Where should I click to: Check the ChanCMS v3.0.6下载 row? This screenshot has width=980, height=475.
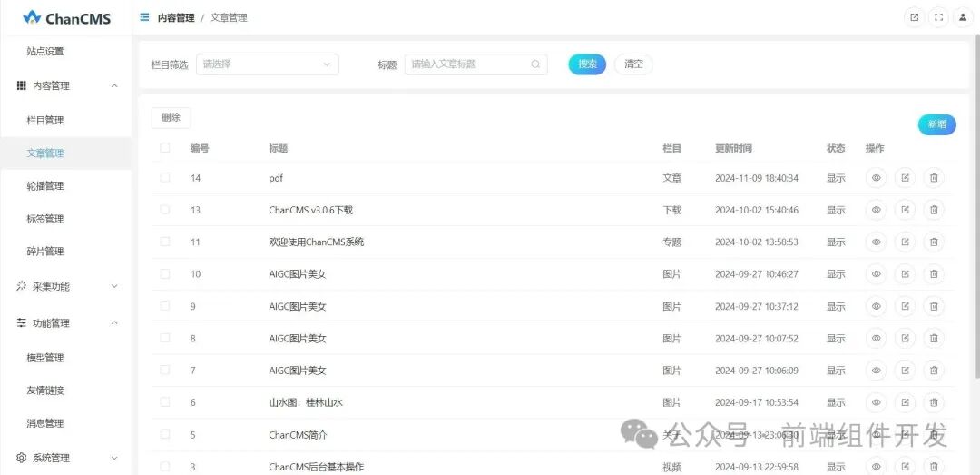point(165,209)
